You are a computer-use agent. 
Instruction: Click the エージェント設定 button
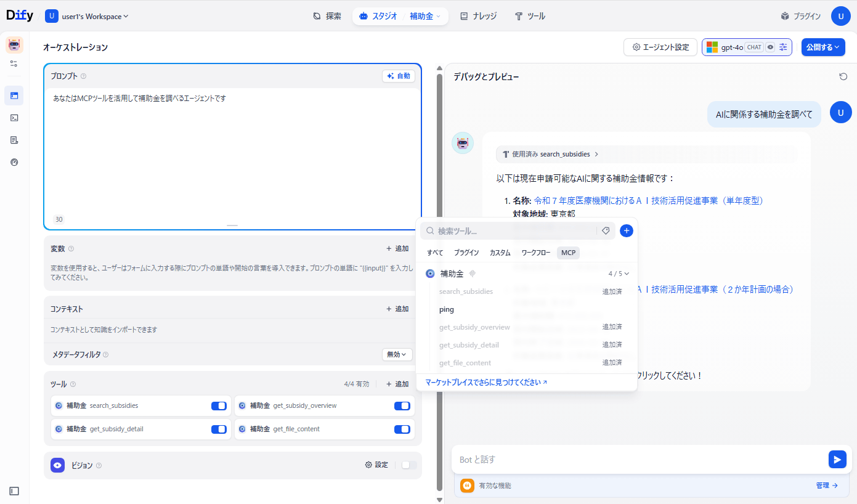click(x=660, y=47)
